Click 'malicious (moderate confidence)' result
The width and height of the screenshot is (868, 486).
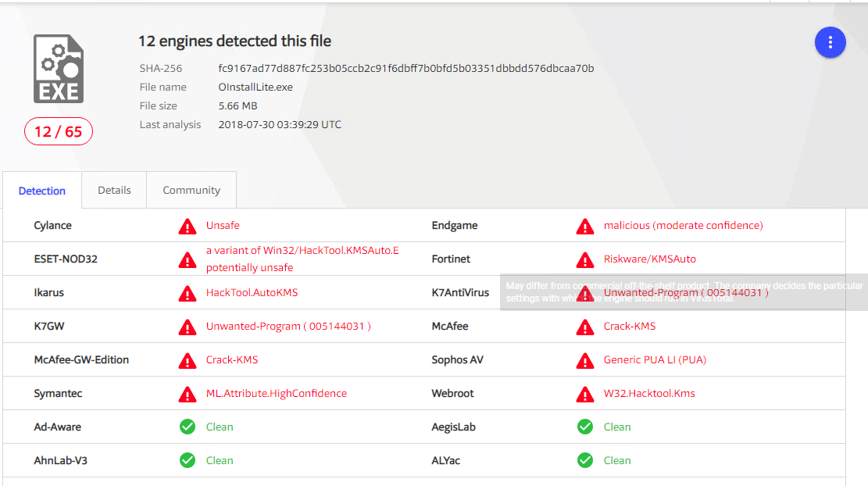click(x=683, y=225)
